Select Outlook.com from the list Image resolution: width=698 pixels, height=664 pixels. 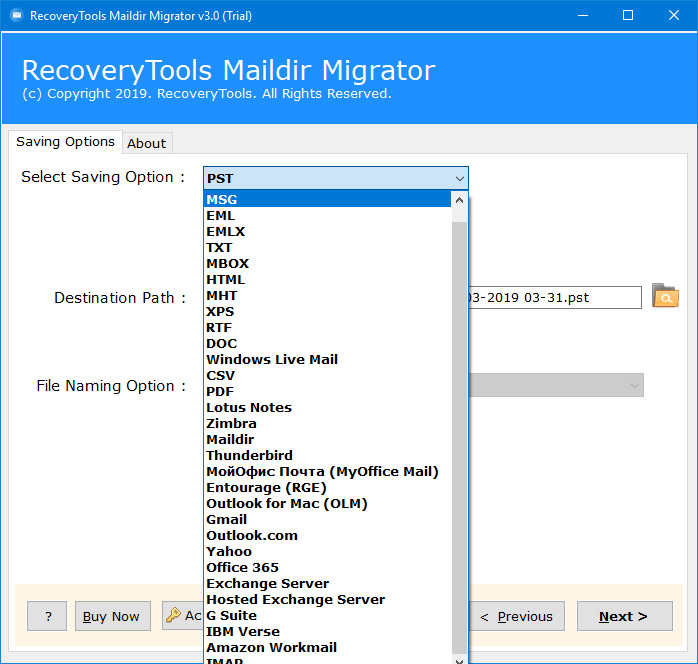[328, 536]
